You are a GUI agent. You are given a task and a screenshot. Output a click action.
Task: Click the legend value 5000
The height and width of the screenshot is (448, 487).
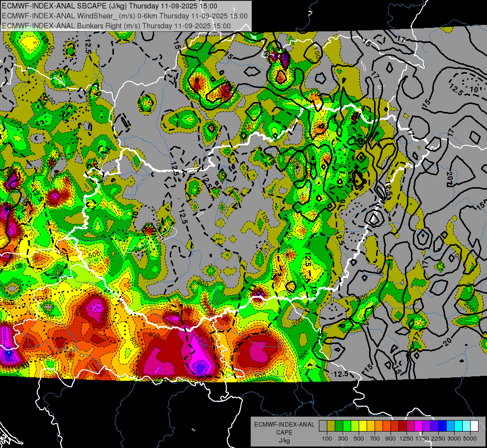[470, 439]
